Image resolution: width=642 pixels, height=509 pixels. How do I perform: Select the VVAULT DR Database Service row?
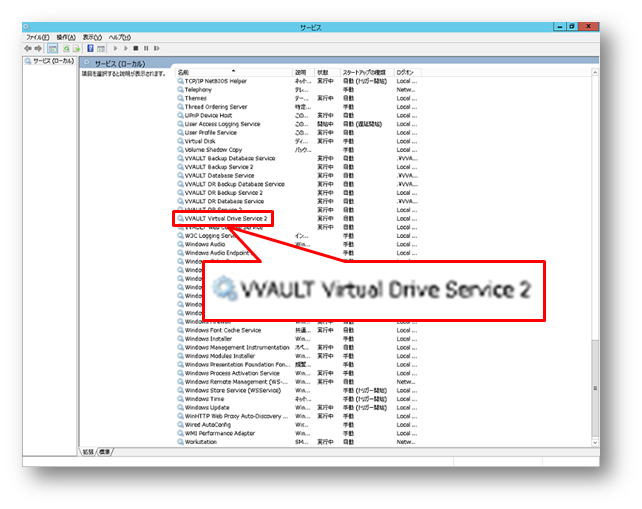tap(297, 201)
